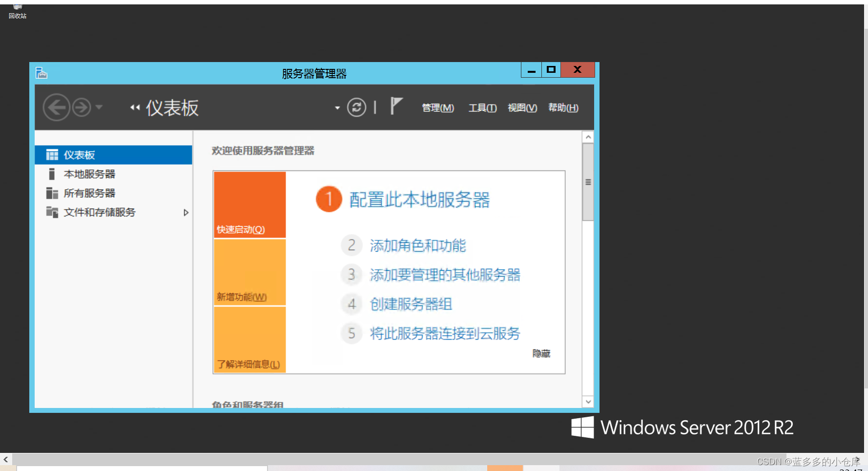
Task: Open the notifications flag
Action: coord(396,106)
